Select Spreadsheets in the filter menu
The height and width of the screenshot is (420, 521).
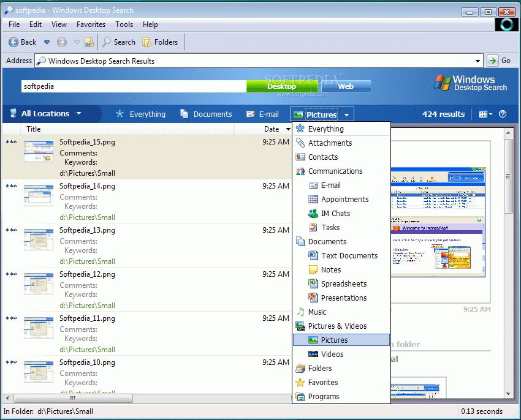click(341, 284)
